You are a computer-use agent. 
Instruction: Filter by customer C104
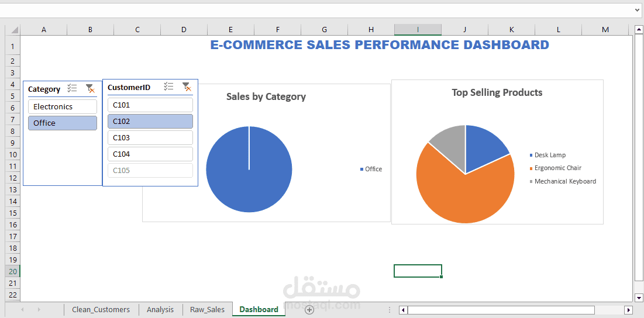click(150, 154)
